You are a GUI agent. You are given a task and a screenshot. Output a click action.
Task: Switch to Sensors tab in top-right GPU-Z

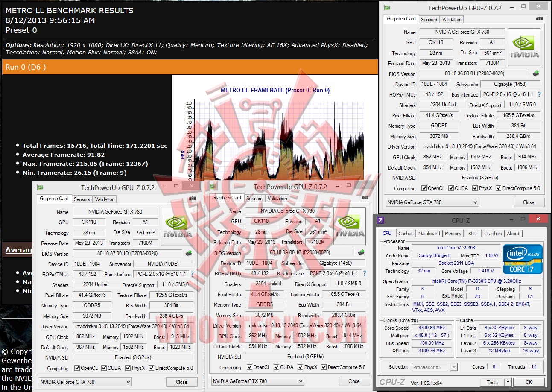(x=429, y=20)
